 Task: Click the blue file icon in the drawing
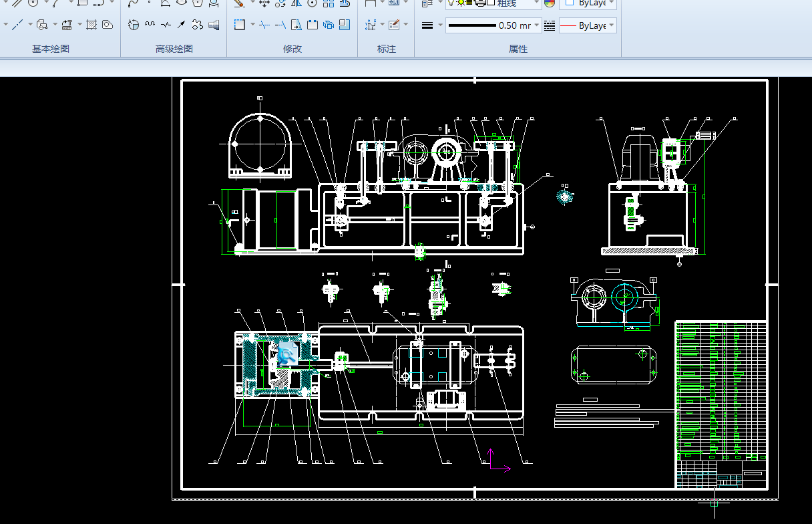tap(287, 354)
